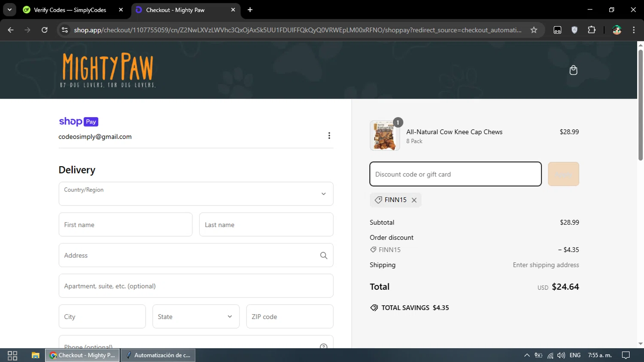644x362 pixels.
Task: Select the Chrome Checkout taskbar item
Action: point(82,356)
